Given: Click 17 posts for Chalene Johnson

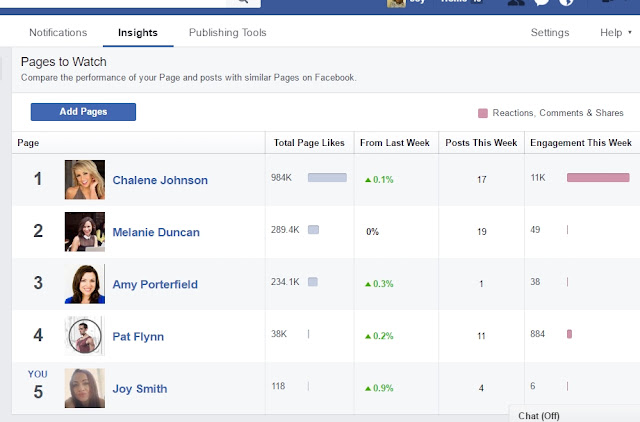Looking at the screenshot, I should 482,180.
